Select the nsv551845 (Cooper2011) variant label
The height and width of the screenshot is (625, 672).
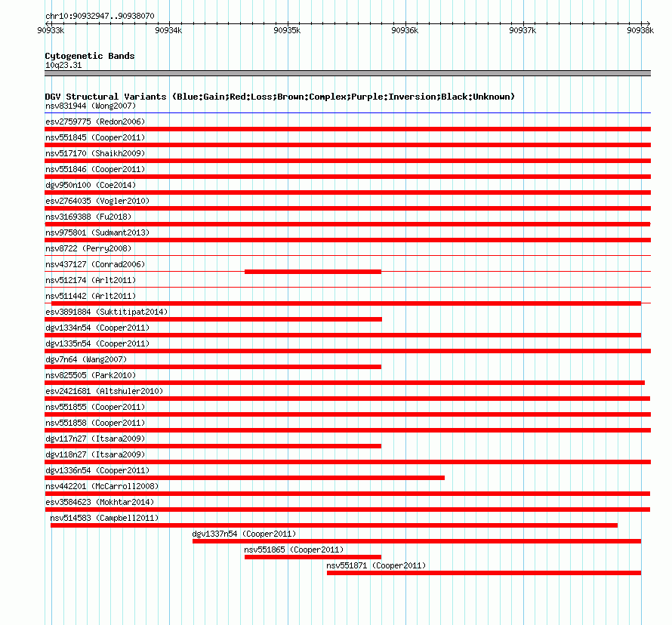(95, 137)
